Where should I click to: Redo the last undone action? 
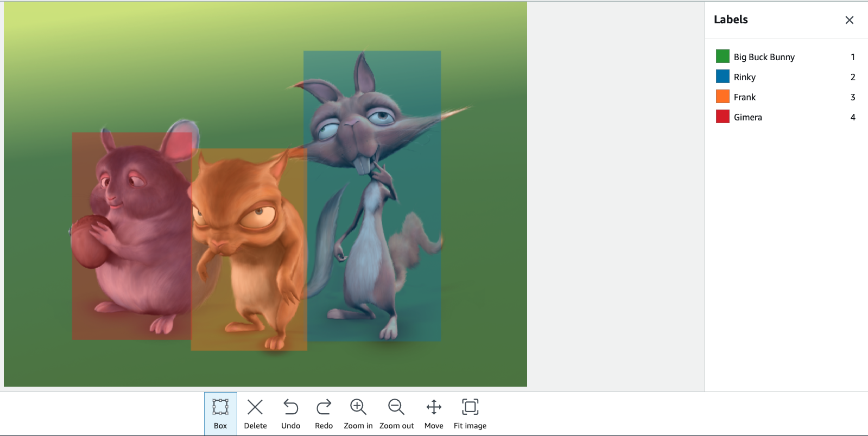[x=324, y=413]
